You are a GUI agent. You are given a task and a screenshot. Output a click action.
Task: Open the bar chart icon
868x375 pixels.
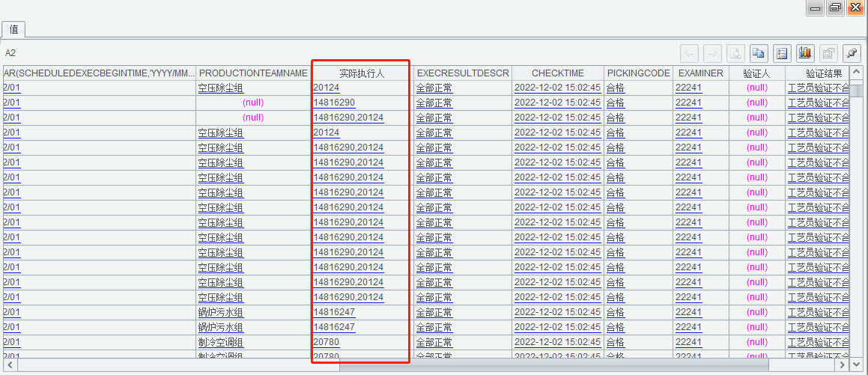pyautogui.click(x=805, y=53)
